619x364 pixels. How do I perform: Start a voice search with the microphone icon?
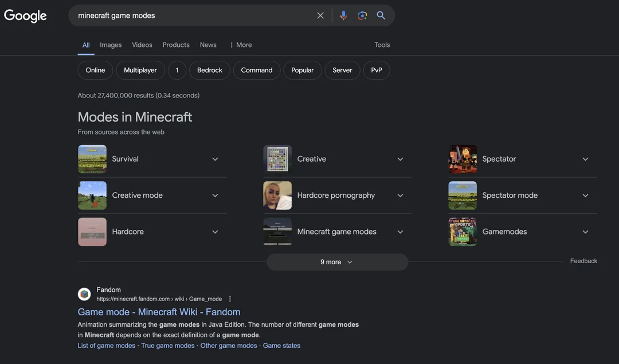[343, 15]
